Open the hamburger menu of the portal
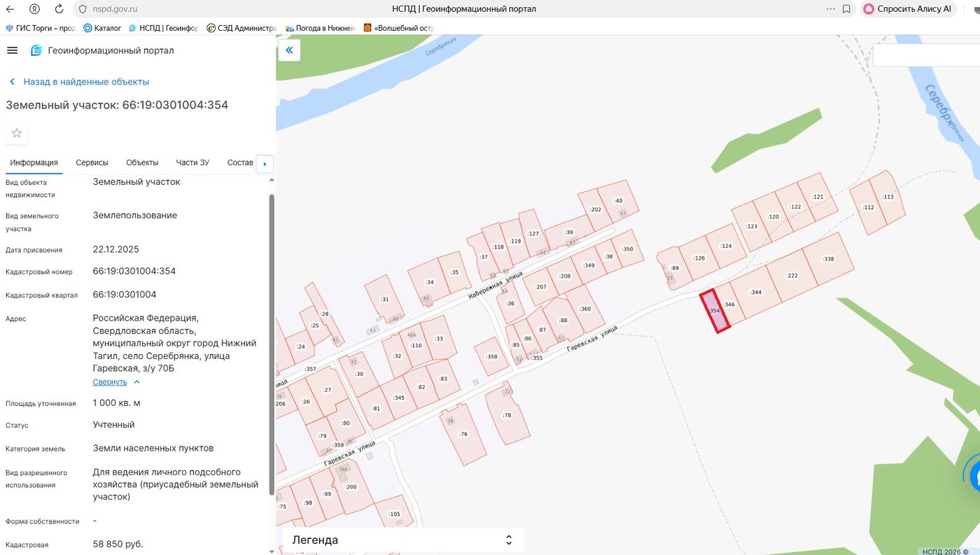This screenshot has width=980, height=555. tap(12, 50)
